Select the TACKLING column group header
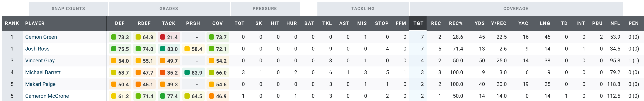The height and width of the screenshot is (101, 644). tap(363, 9)
